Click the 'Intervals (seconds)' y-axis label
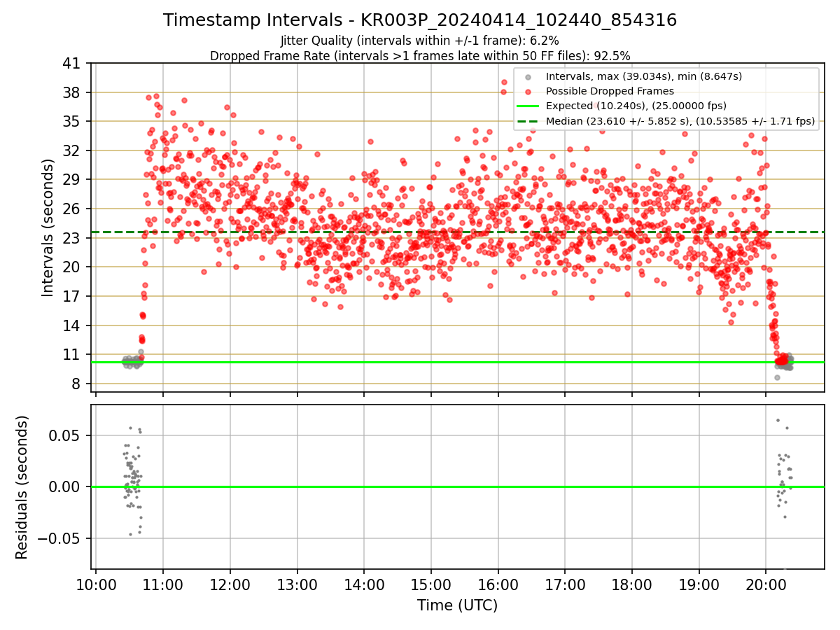840x630 pixels. click(x=48, y=227)
